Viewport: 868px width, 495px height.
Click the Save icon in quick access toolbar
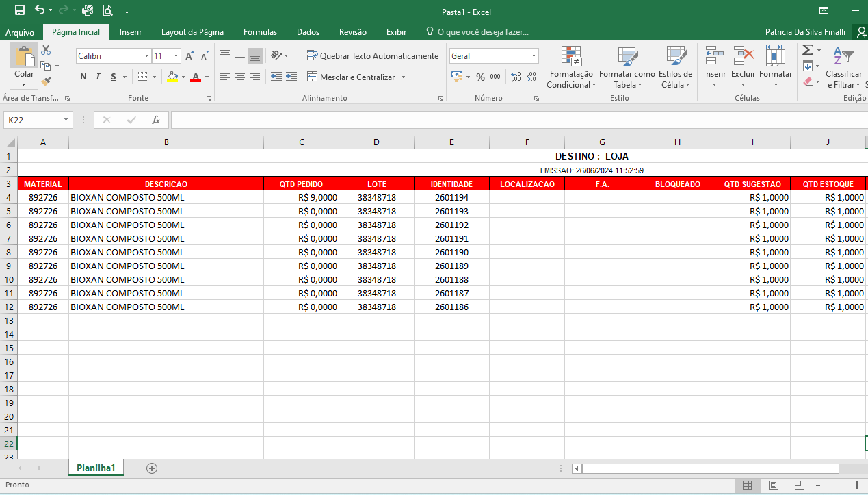20,10
